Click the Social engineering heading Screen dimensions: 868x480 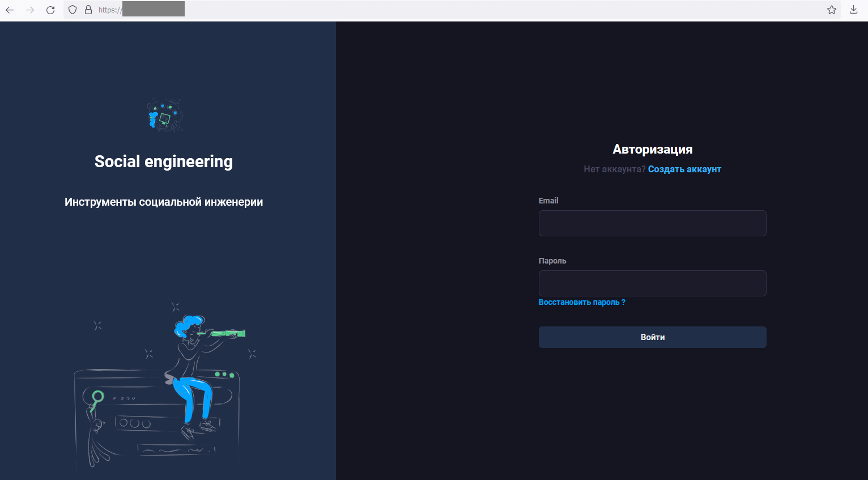coord(163,162)
